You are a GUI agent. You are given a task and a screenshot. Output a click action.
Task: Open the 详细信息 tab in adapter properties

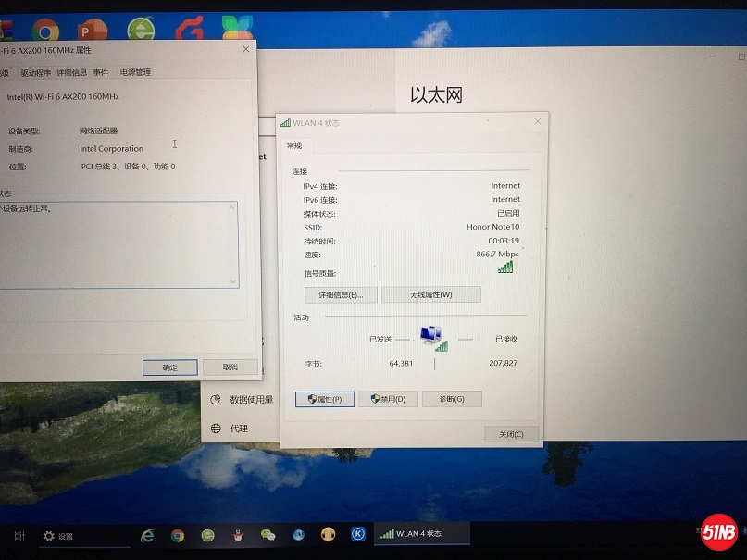[71, 72]
